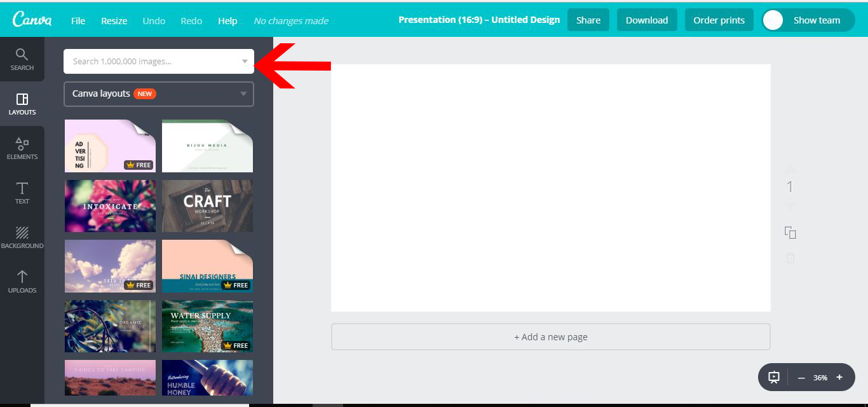The height and width of the screenshot is (407, 868).
Task: Click Add a new page
Action: coord(550,336)
